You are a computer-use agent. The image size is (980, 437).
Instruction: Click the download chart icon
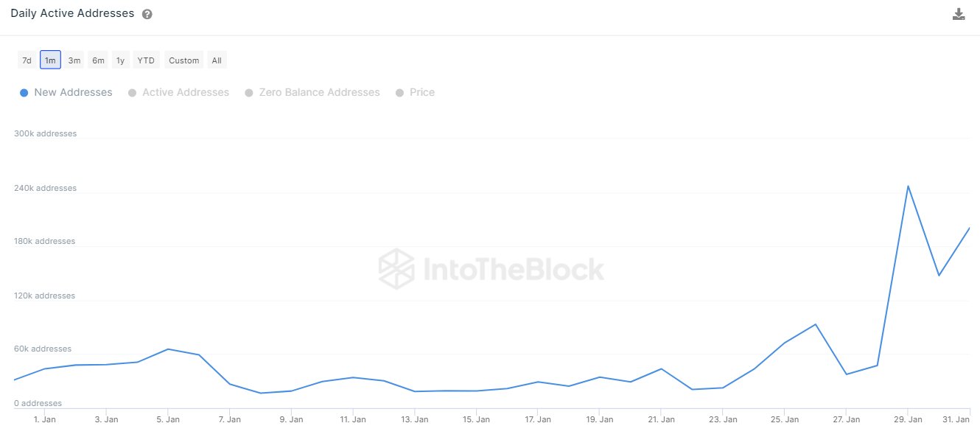tap(958, 14)
